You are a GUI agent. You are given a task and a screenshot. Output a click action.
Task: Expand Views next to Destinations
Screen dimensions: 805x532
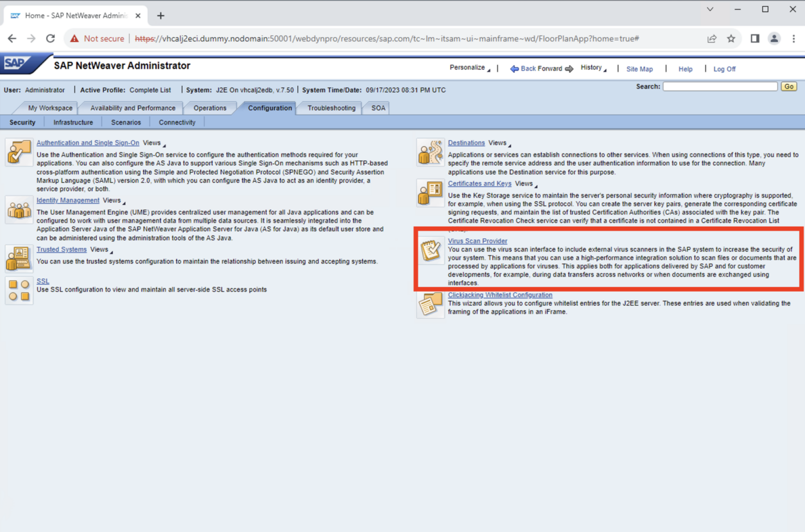(497, 142)
